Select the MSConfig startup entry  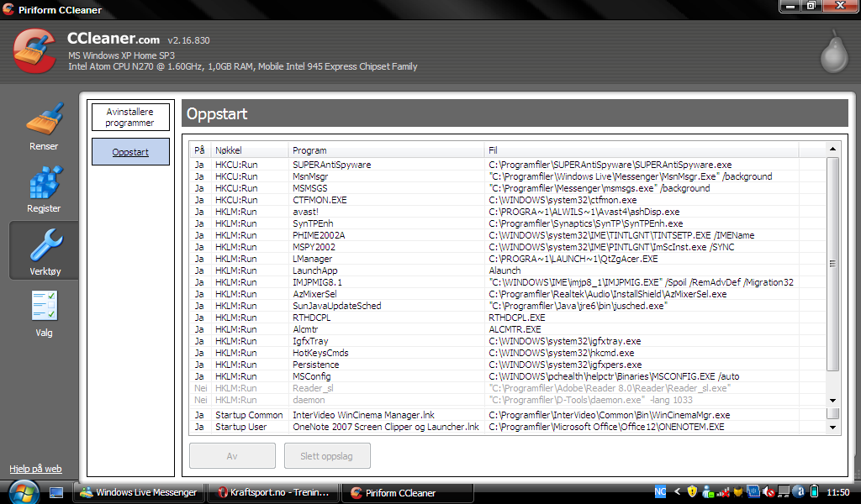click(507, 377)
